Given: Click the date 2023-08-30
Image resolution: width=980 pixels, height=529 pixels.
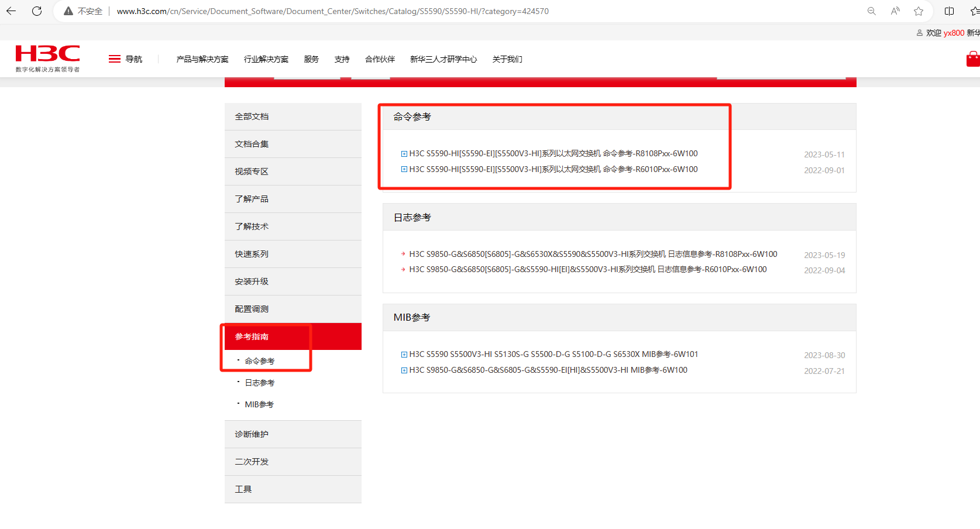Looking at the screenshot, I should (824, 355).
